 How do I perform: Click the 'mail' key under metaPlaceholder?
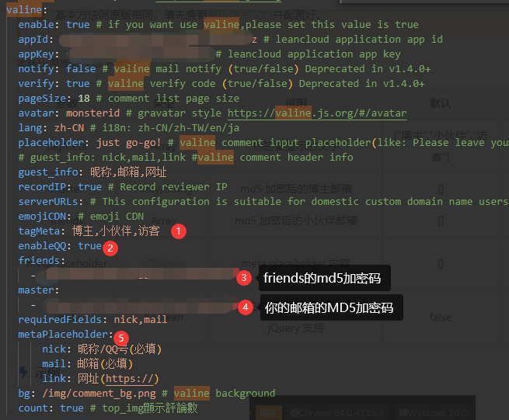[x=54, y=364]
